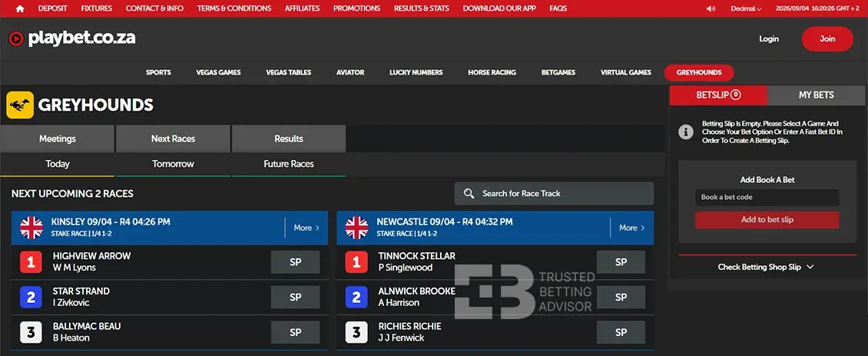Pick SP odds for Tinnock Stellar

(x=621, y=261)
